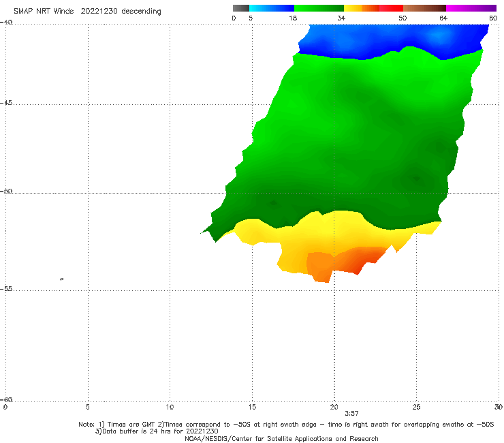Click the swath time label 3:57
Viewport: 504px width, 443px height.
click(351, 414)
